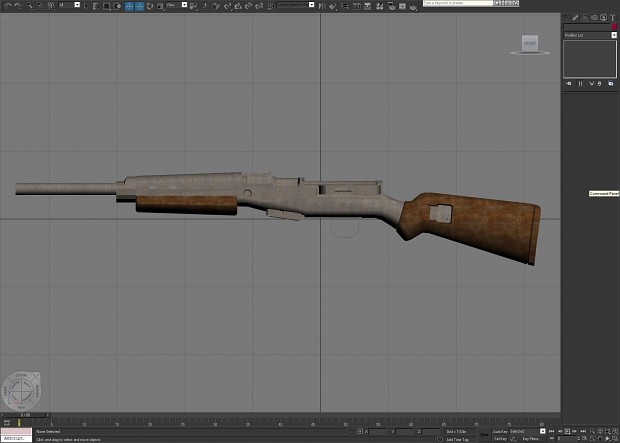Open the Layer Manager icon
The width and height of the screenshot is (620, 443).
pos(345,6)
